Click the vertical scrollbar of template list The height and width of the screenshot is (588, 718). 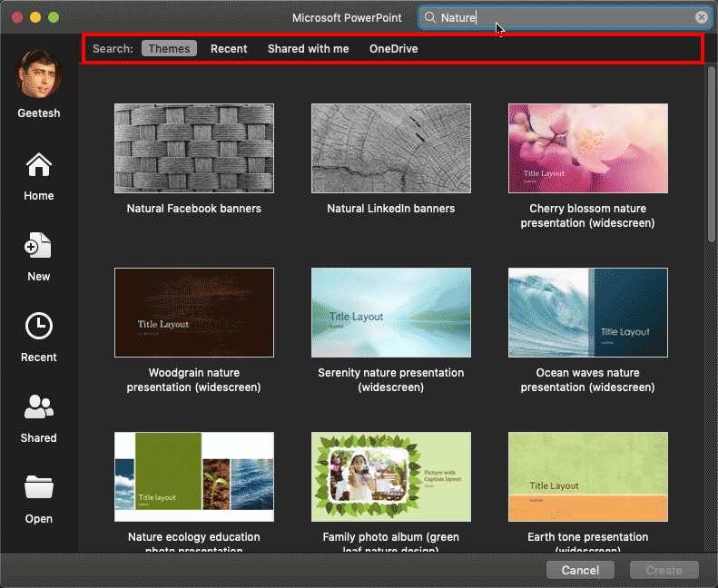pos(710,154)
